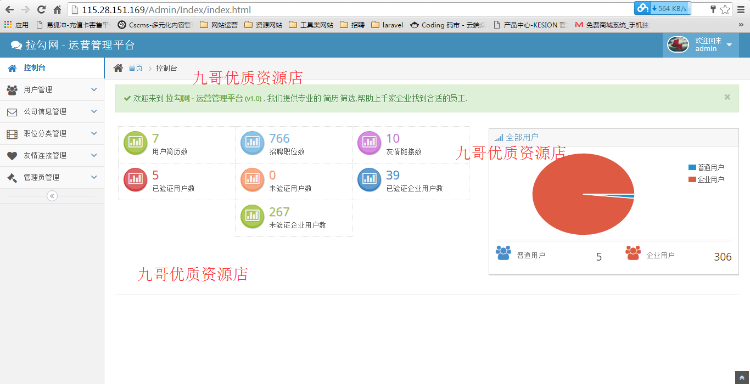The width and height of the screenshot is (750, 384).
Task: Open the 管理员管理 sidebar menu
Action: (x=52, y=178)
